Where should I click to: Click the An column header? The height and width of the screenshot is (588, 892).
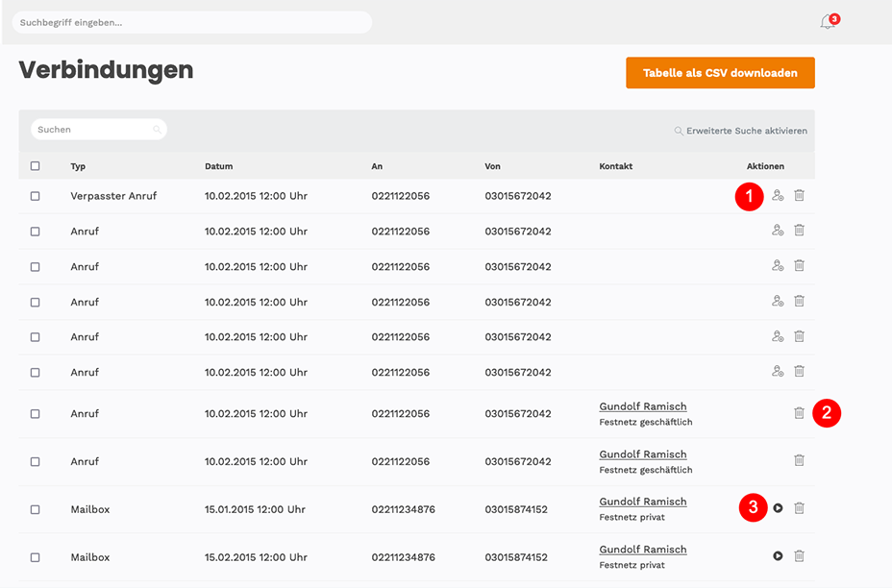377,166
